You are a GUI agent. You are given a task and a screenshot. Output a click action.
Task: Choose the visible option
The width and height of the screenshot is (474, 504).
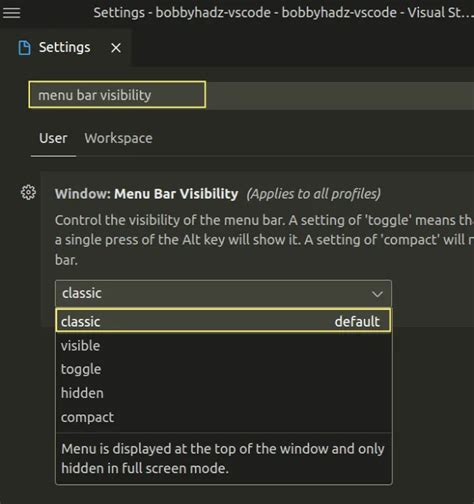(223, 346)
